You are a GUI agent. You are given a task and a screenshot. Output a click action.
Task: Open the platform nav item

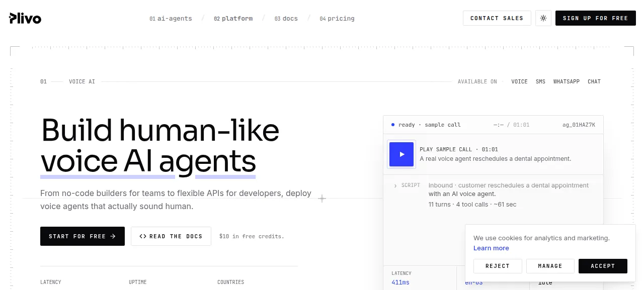click(233, 19)
